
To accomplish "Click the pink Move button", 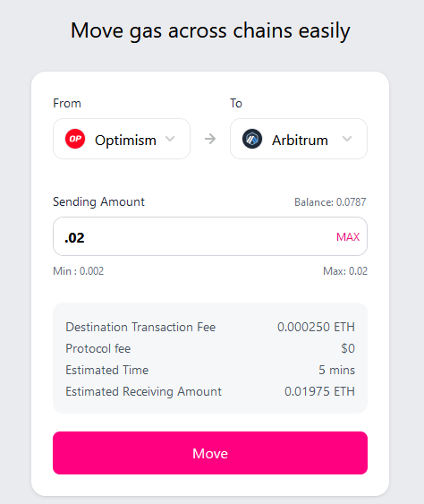I will pyautogui.click(x=210, y=453).
